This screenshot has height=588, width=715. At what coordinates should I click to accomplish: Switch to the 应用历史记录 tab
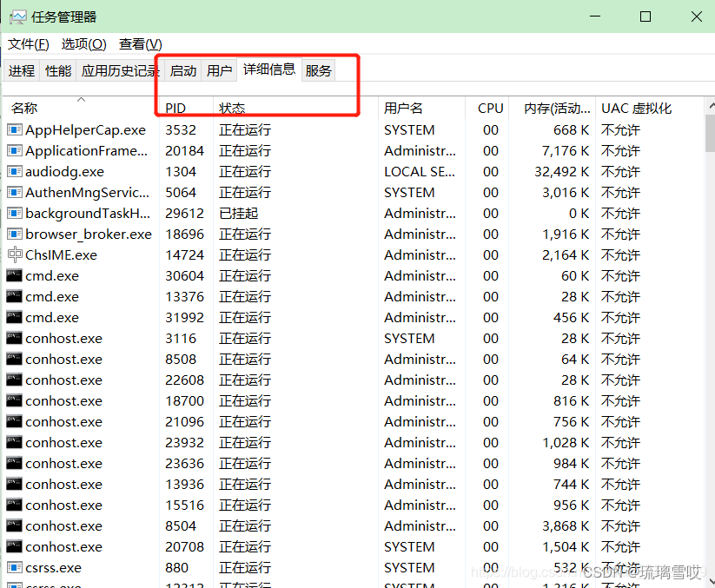[x=121, y=70]
